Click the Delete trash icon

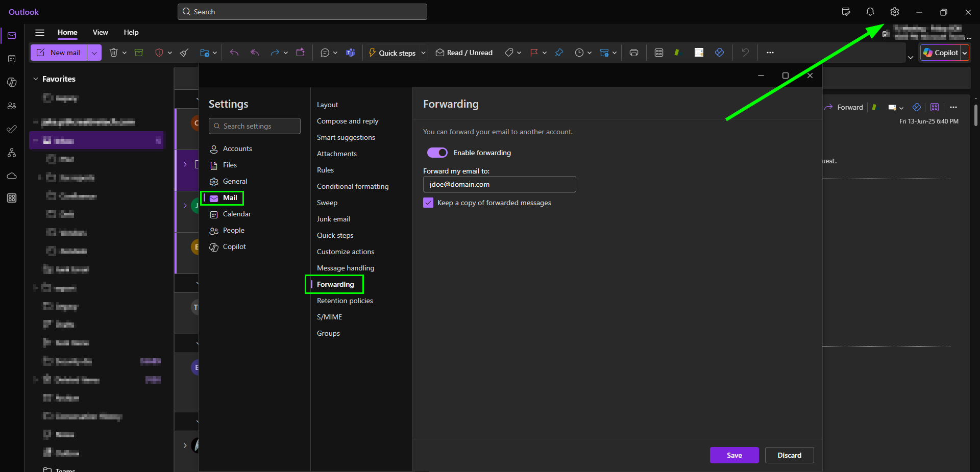(x=114, y=53)
